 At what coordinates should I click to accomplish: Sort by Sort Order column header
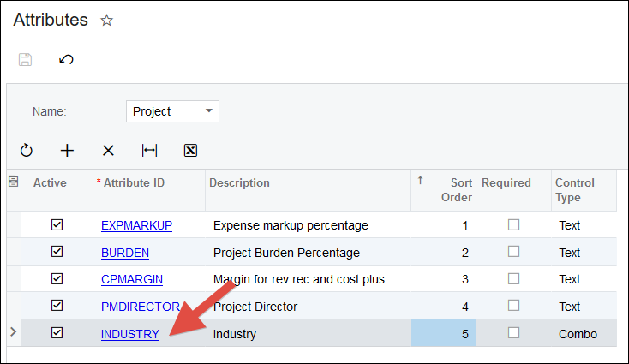pyautogui.click(x=454, y=190)
